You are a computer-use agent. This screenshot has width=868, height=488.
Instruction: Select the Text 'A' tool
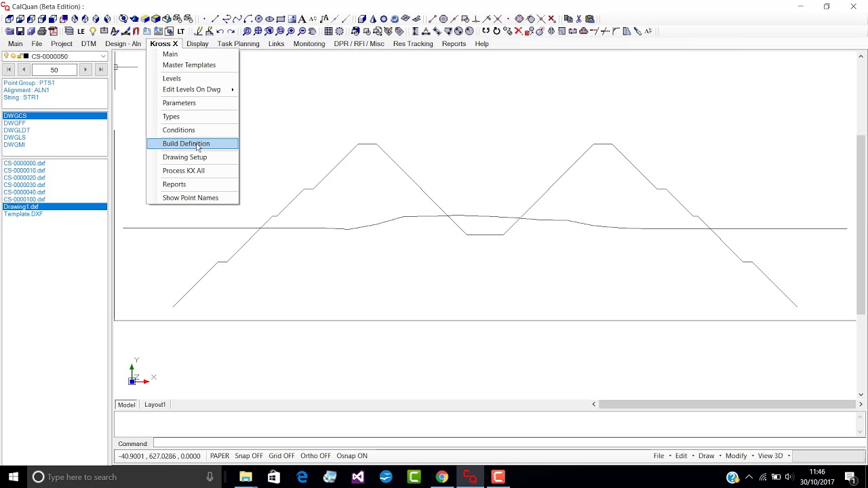click(302, 19)
